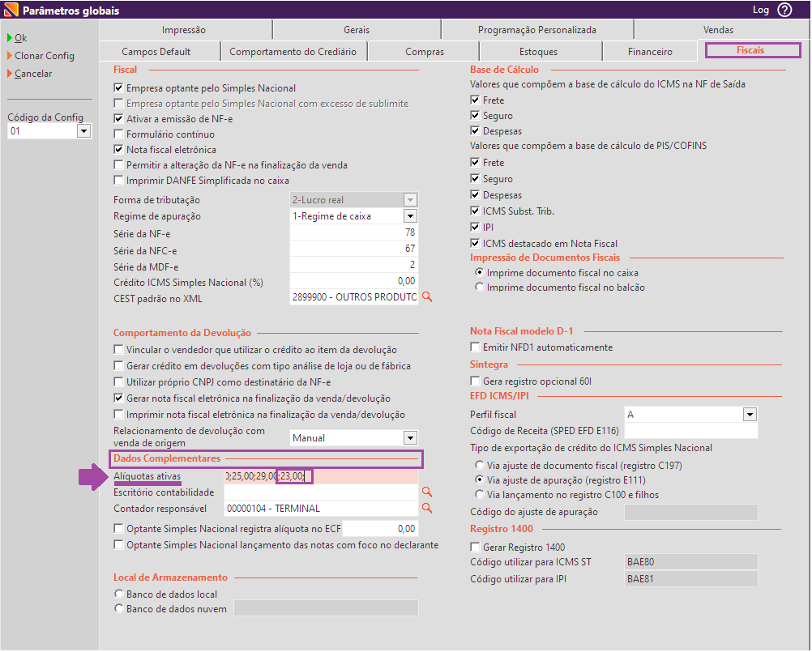Enable Permitir a alteração da NF-e na finalização
The height and width of the screenshot is (652, 812).
coord(118,165)
